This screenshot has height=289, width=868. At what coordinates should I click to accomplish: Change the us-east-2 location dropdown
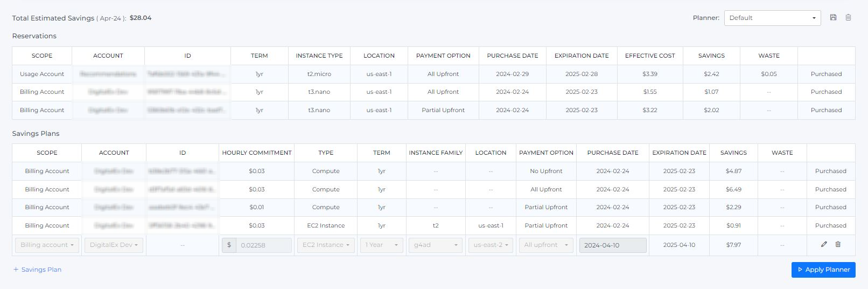[x=490, y=245]
